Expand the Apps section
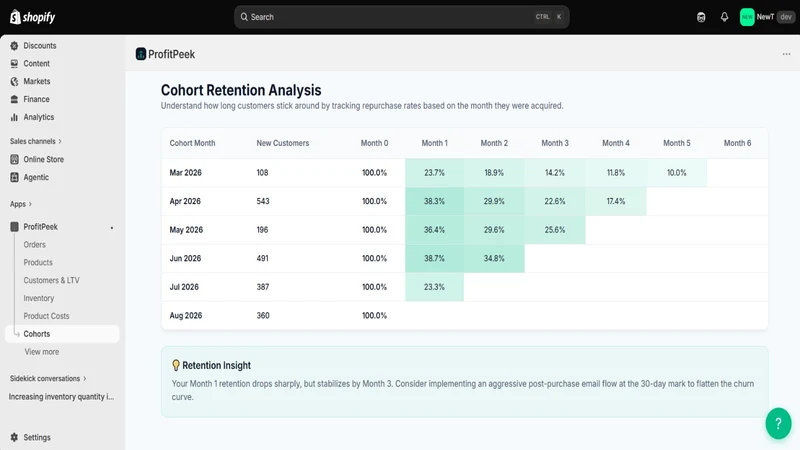This screenshot has height=450, width=800. pyautogui.click(x=20, y=204)
